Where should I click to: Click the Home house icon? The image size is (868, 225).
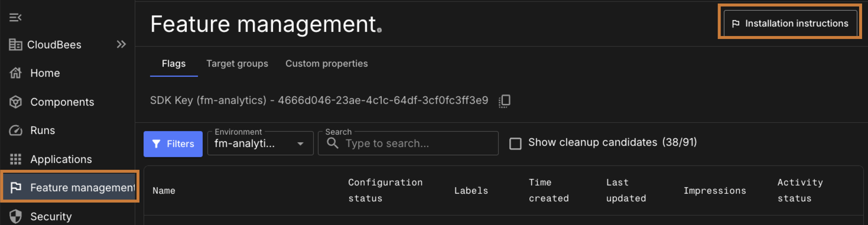pyautogui.click(x=15, y=73)
